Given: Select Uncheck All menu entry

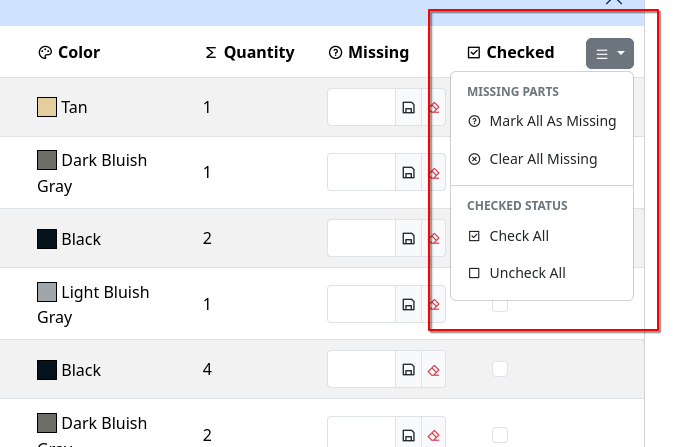Looking at the screenshot, I should point(527,273).
